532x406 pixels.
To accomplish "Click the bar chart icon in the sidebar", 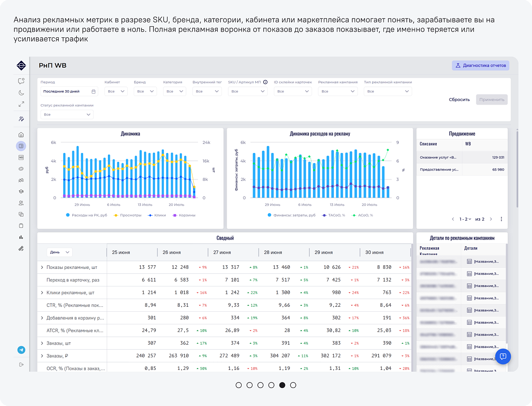I will pyautogui.click(x=21, y=237).
